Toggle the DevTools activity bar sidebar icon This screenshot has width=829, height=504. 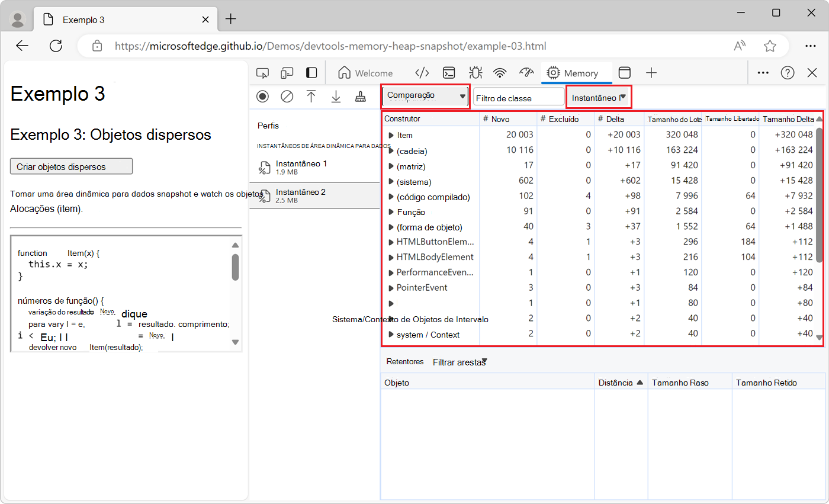pos(311,73)
